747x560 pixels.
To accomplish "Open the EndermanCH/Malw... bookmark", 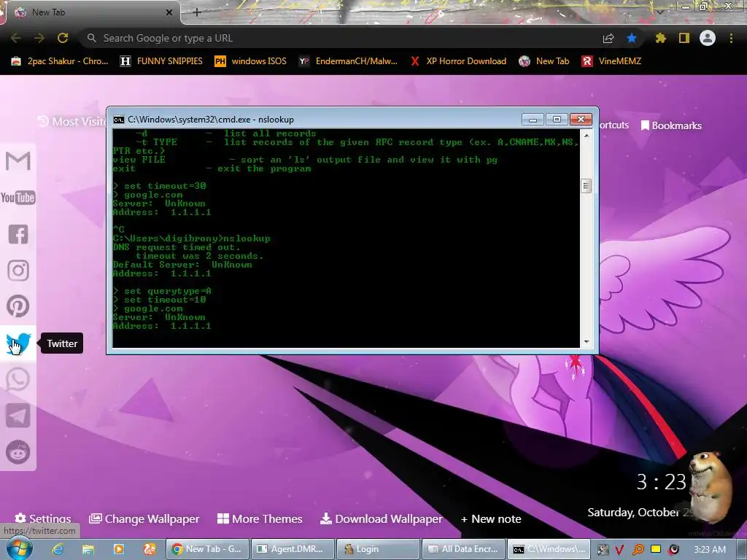I will click(348, 61).
